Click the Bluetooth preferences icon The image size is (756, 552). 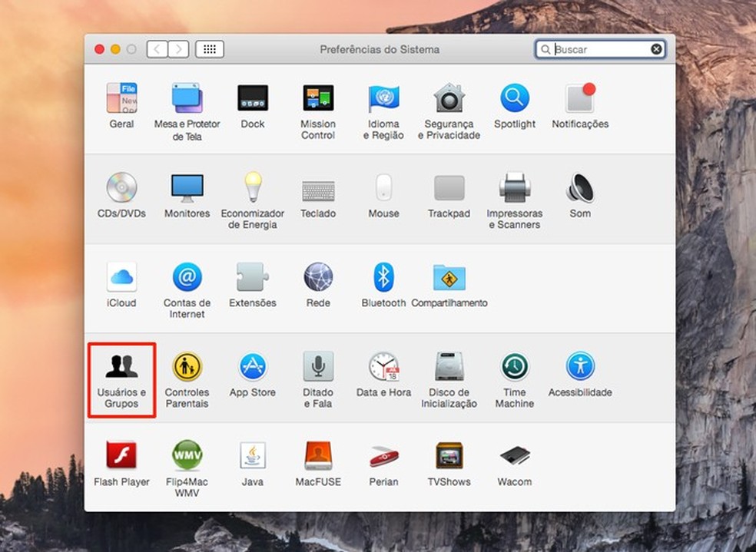(x=383, y=277)
